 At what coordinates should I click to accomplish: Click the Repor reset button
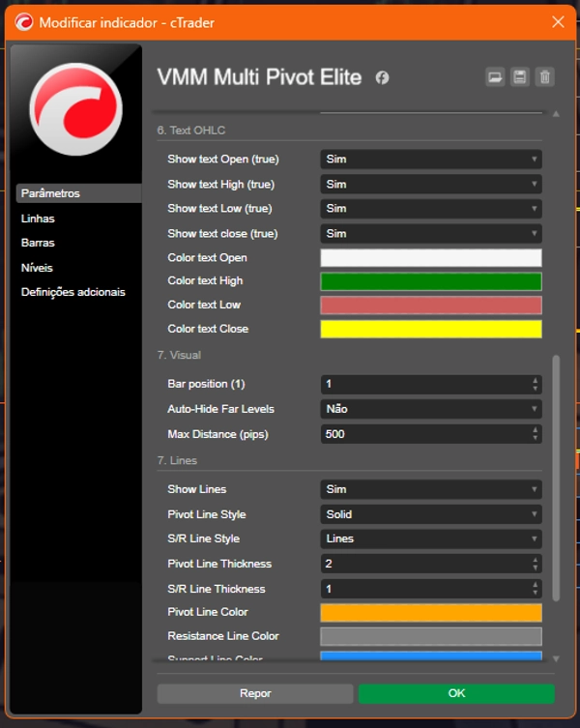coord(255,693)
